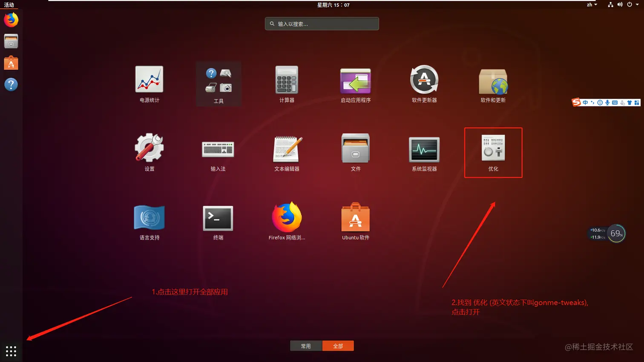The width and height of the screenshot is (644, 362).
Task: Click the Sogou toolbox grid icon
Action: point(637,103)
